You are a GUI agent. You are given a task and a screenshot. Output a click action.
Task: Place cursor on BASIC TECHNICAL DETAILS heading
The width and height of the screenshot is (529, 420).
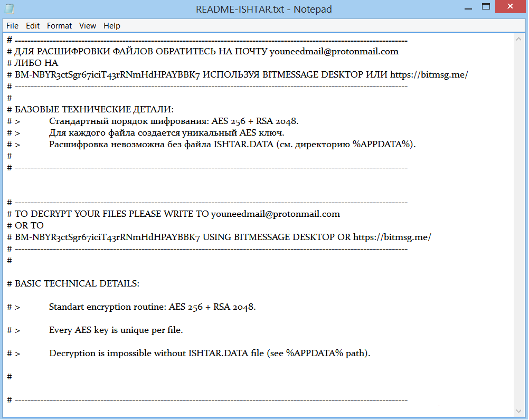coord(77,284)
